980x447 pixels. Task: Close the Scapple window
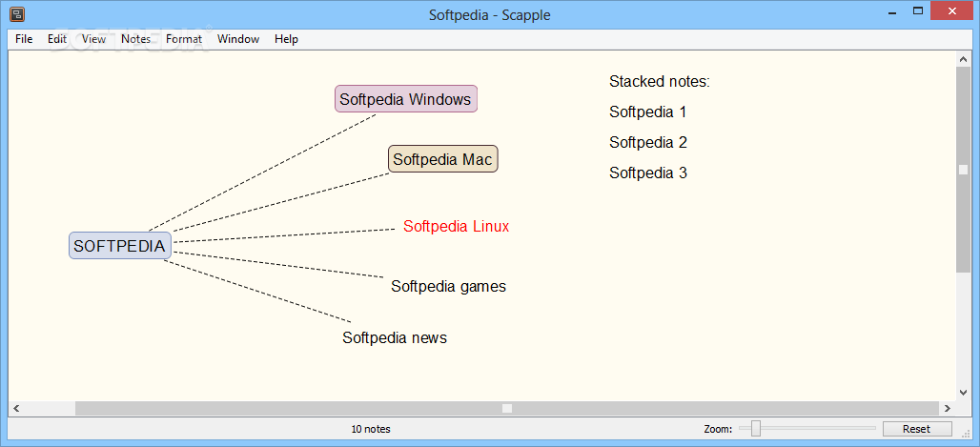952,11
